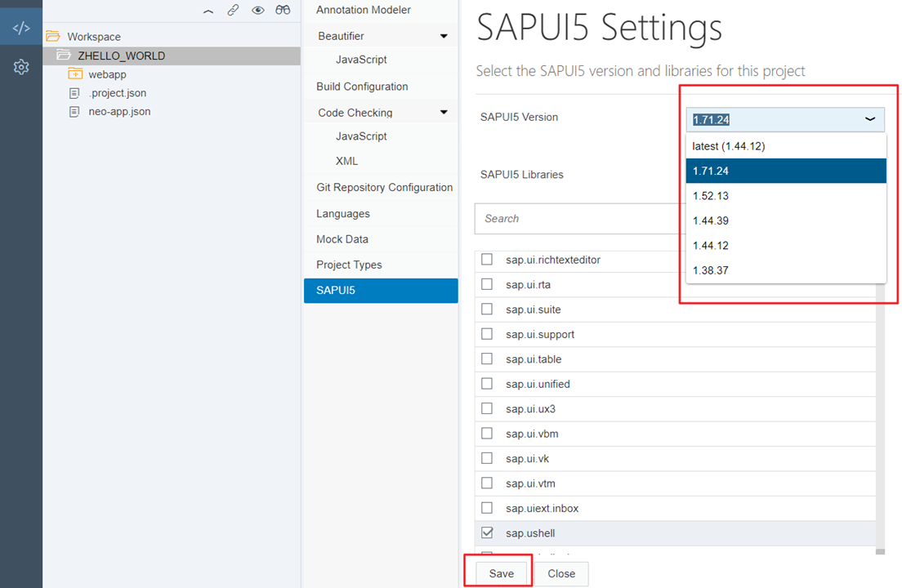Click the Workspace folder icon
902x588 pixels.
click(53, 36)
